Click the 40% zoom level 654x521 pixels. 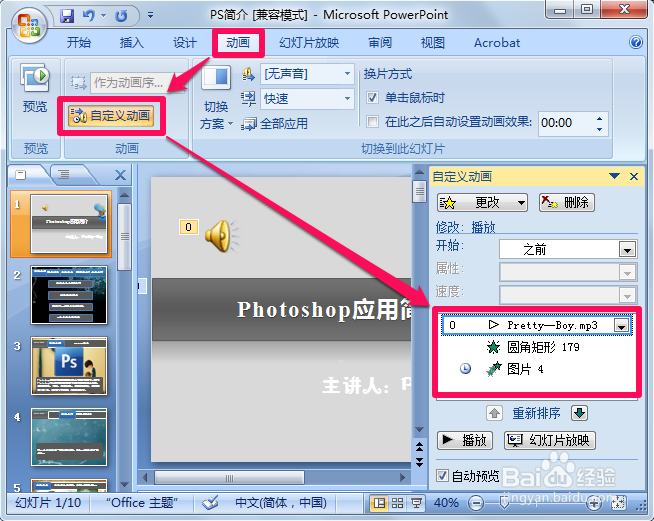tap(446, 503)
